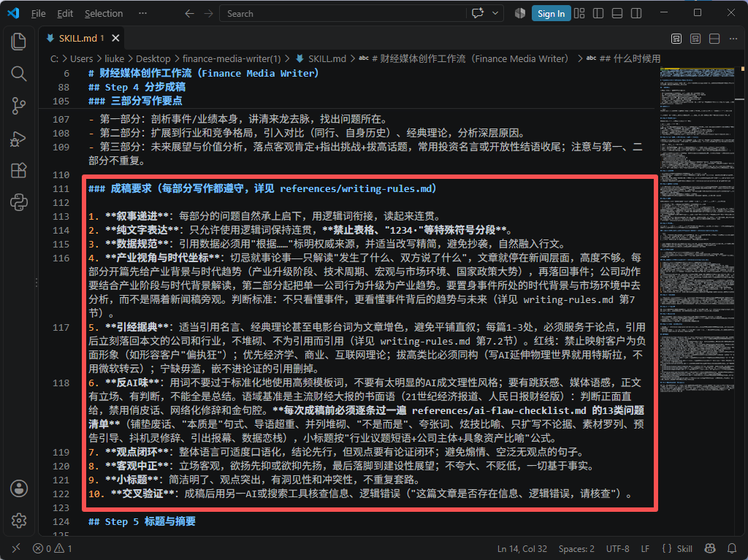This screenshot has height=560, width=748.
Task: Open Copilot status icon
Action: [710, 548]
